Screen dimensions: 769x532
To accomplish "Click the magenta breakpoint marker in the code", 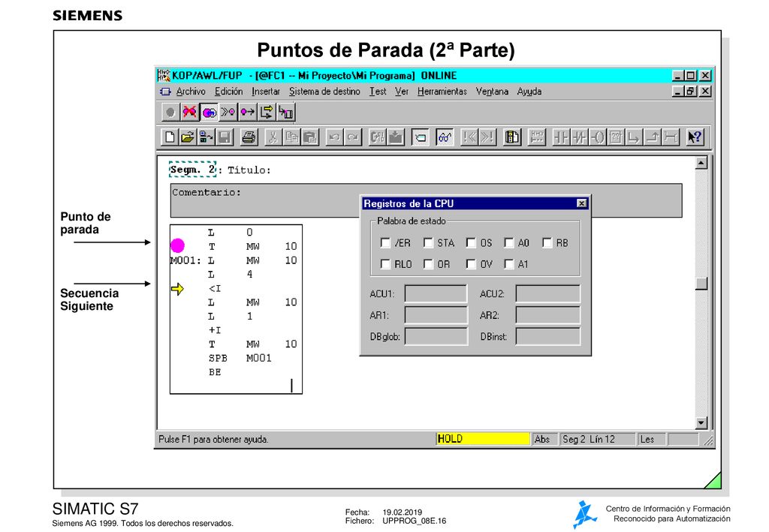I will (177, 245).
